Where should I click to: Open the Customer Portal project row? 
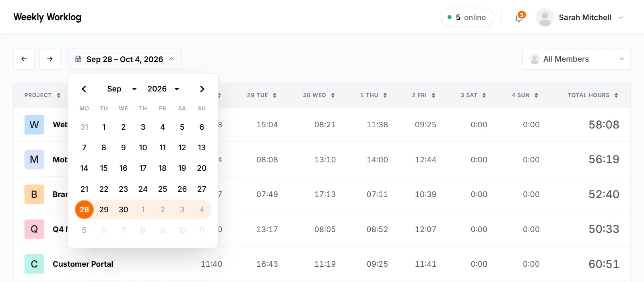(322, 264)
